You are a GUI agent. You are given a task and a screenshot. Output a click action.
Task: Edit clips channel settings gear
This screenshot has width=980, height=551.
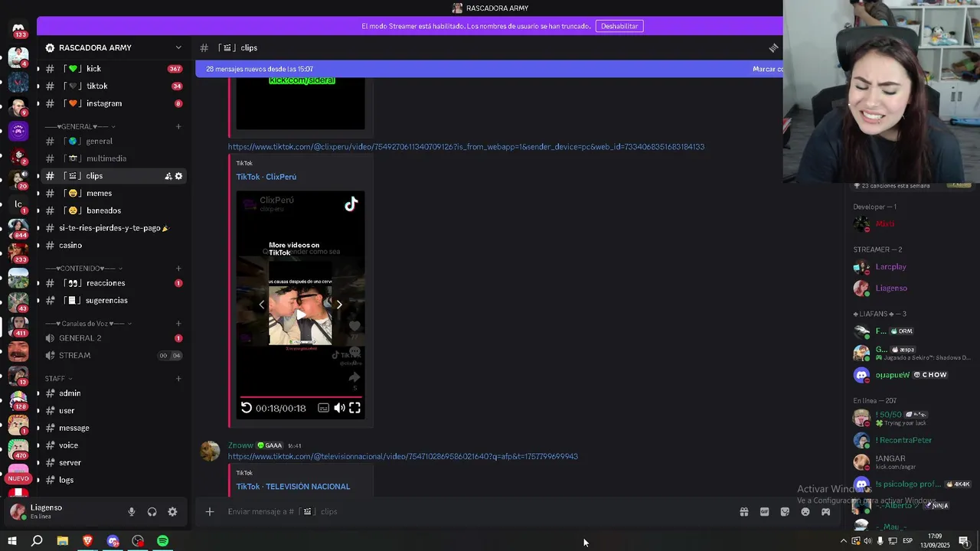178,176
